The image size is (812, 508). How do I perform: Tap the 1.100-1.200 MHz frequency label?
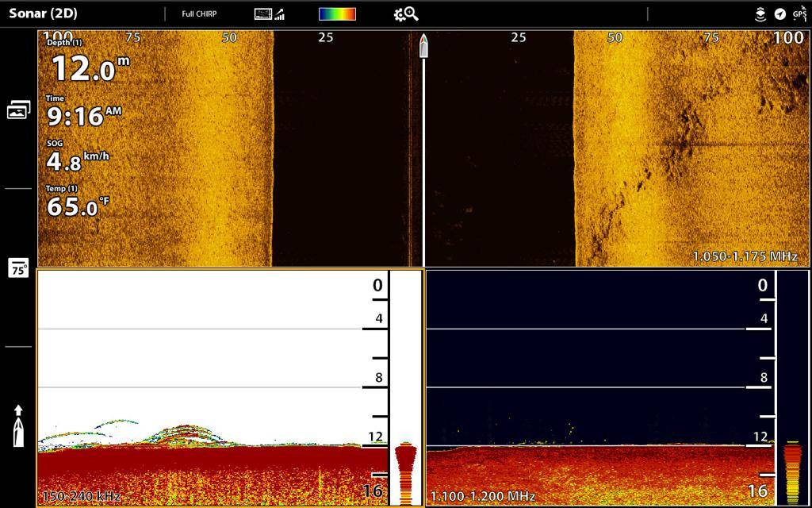[x=483, y=496]
